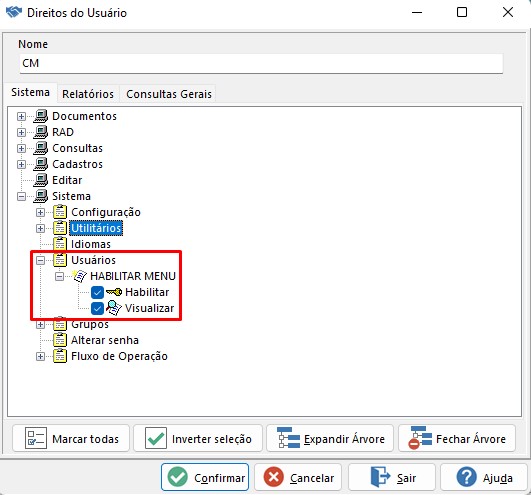Click the key icon beside Habilitar
The image size is (531, 495).
pyautogui.click(x=114, y=292)
